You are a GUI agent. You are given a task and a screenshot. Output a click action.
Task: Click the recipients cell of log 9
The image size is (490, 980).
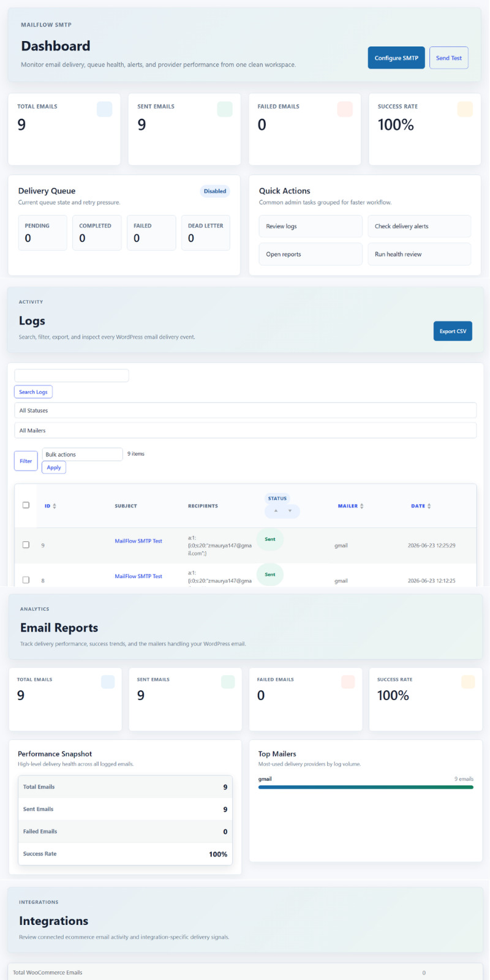220,546
